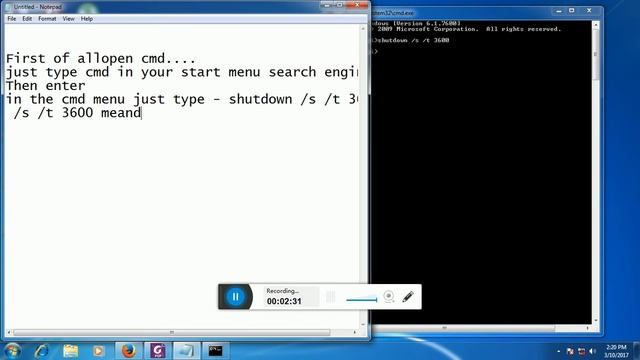Screen dimensions: 640x360
Task: Click the "Then enter" line in Notepad
Action: (x=46, y=86)
